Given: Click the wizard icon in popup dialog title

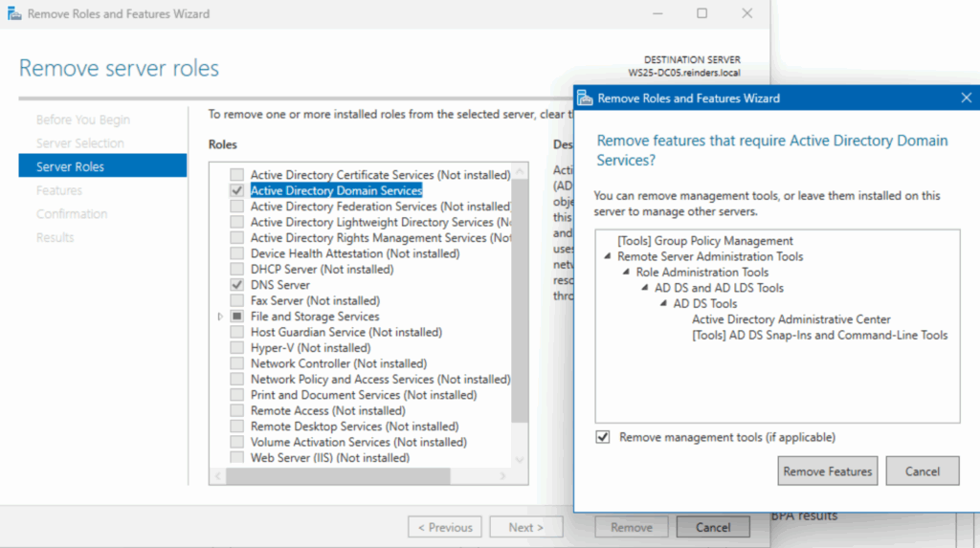Looking at the screenshot, I should [x=585, y=98].
